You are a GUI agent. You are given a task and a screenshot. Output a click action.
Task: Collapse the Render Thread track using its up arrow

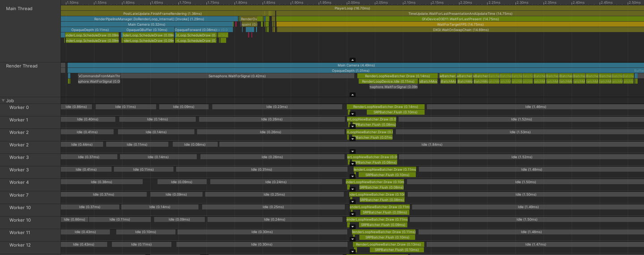(x=352, y=95)
